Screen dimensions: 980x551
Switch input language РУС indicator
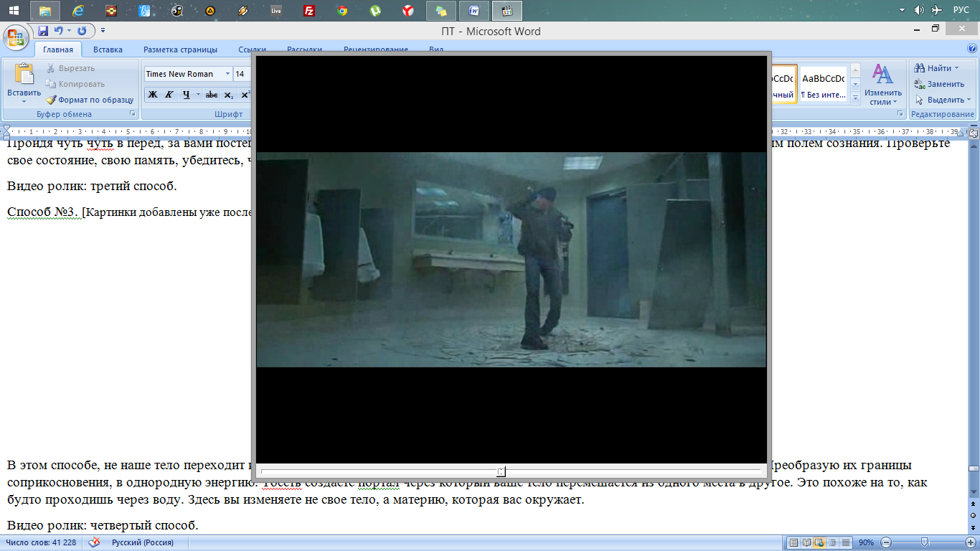(x=961, y=10)
